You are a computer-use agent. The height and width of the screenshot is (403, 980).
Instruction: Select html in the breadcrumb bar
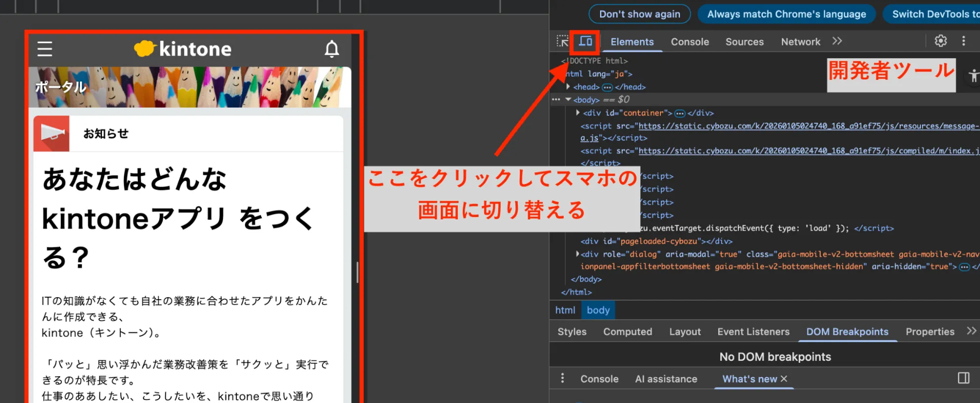(x=565, y=310)
